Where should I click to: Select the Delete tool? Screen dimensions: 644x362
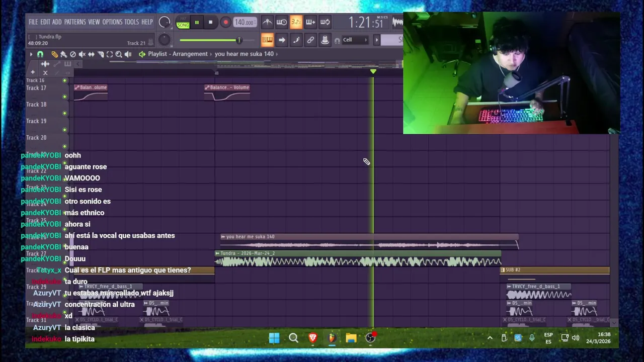point(73,54)
